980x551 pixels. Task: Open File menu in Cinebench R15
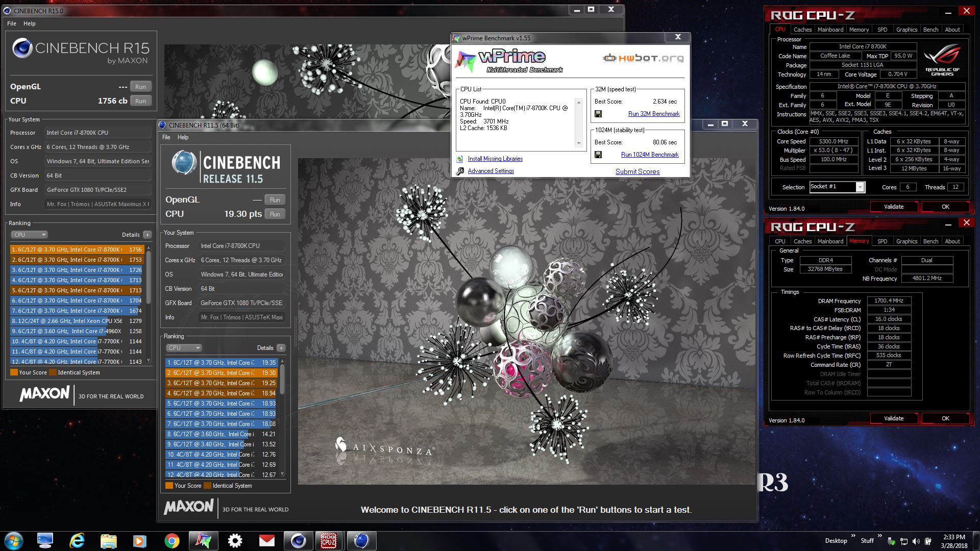12,23
